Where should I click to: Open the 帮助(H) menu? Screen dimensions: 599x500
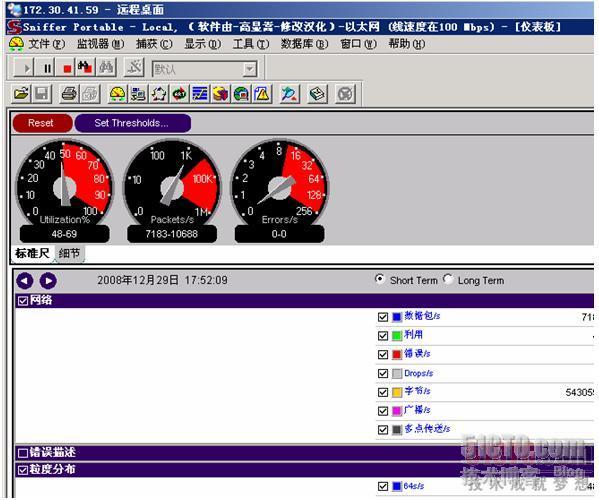pyautogui.click(x=406, y=44)
